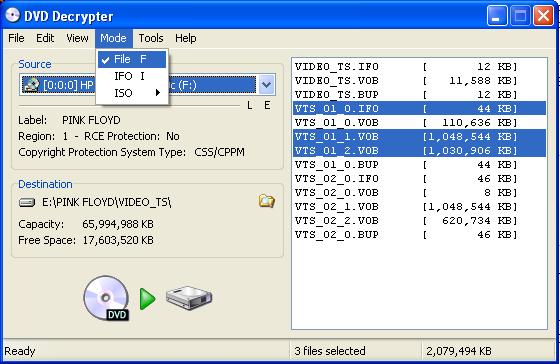Click the source drive combo box
Image resolution: width=560 pixels, height=364 pixels.
coord(147,85)
